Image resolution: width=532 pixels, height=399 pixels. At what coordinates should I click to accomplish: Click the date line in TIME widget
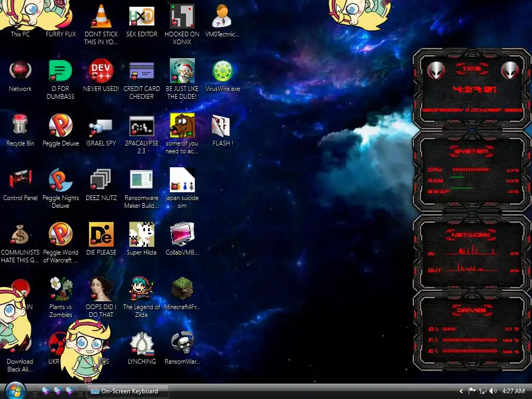click(x=472, y=110)
